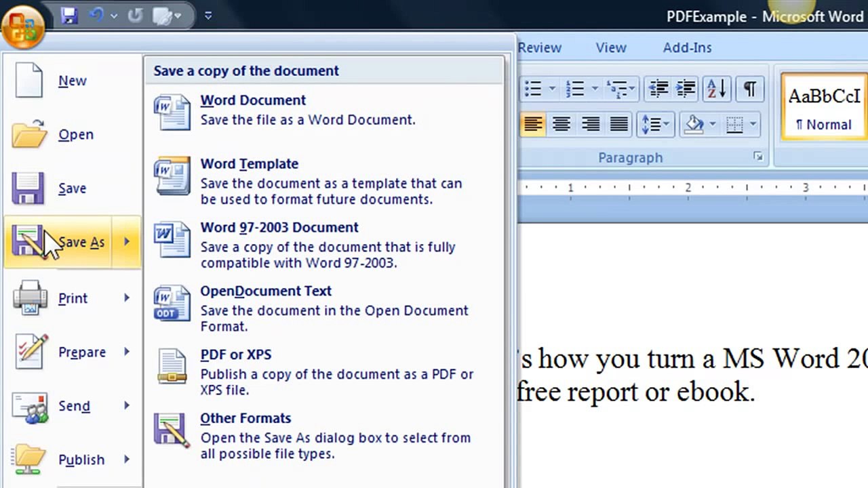Click the ODT file icon
This screenshot has width=868, height=488.
click(x=172, y=303)
